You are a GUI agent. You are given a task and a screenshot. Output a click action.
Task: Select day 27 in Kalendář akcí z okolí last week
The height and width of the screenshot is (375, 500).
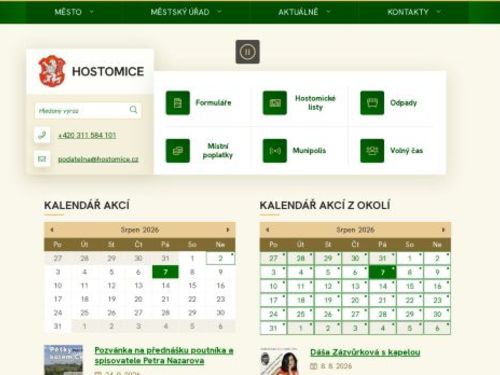pos(355,314)
